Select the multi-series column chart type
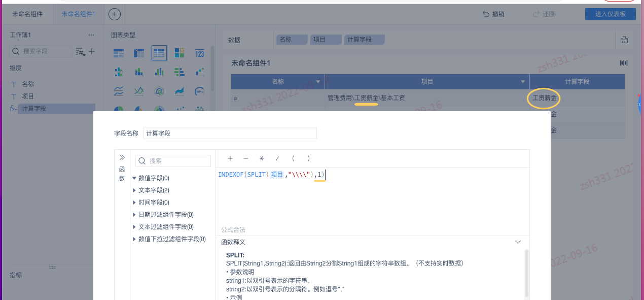 (x=159, y=72)
